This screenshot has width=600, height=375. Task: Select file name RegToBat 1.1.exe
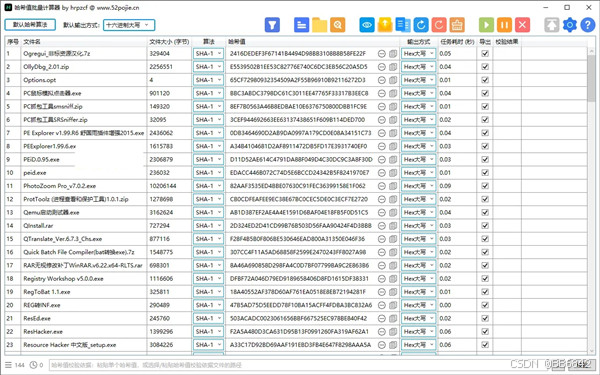click(47, 292)
